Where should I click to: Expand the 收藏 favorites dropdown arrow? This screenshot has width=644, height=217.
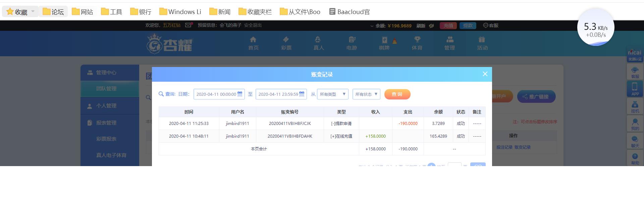pos(33,11)
